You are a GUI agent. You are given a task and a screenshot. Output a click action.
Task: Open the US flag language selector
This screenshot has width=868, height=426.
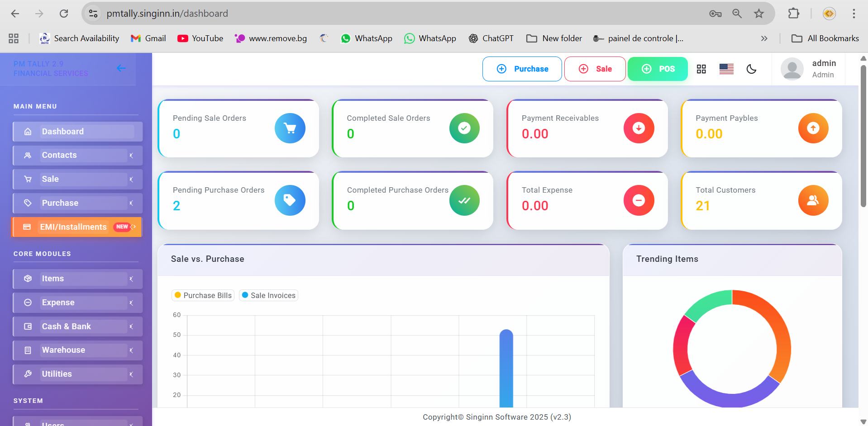click(726, 69)
